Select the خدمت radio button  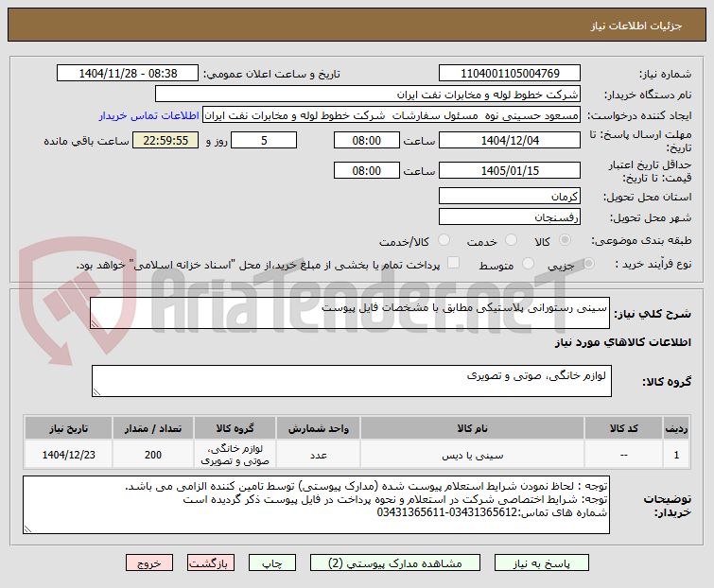(x=511, y=240)
